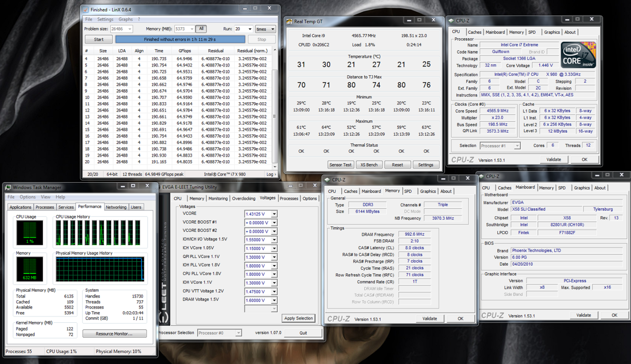Expand the DRAM Voltage 1.5V dropdown
The height and width of the screenshot is (364, 631).
click(x=274, y=300)
